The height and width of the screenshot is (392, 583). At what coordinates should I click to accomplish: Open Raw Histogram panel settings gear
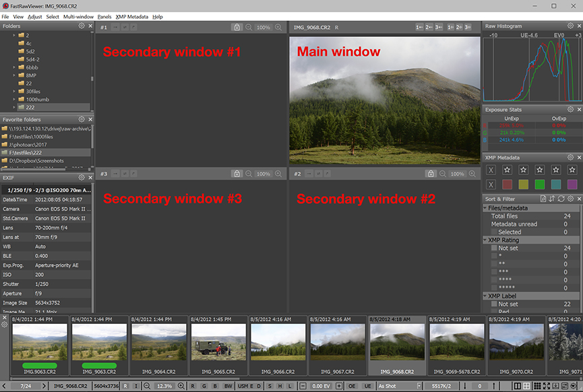pyautogui.click(x=570, y=26)
